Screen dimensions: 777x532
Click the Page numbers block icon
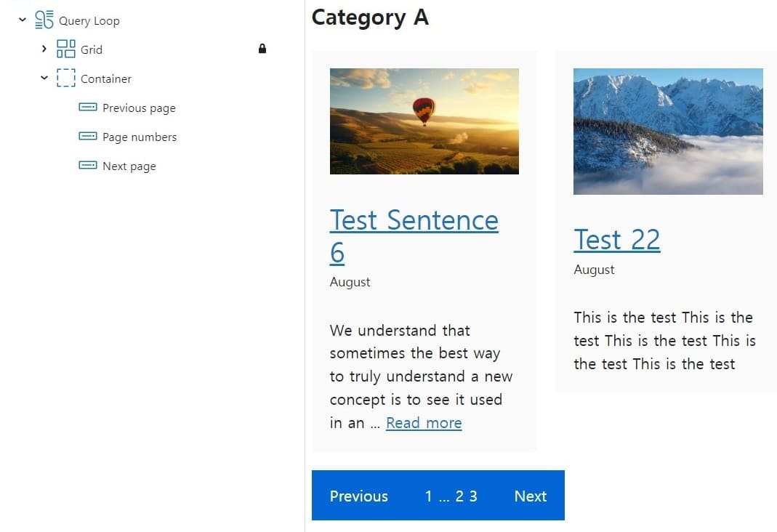click(x=87, y=137)
